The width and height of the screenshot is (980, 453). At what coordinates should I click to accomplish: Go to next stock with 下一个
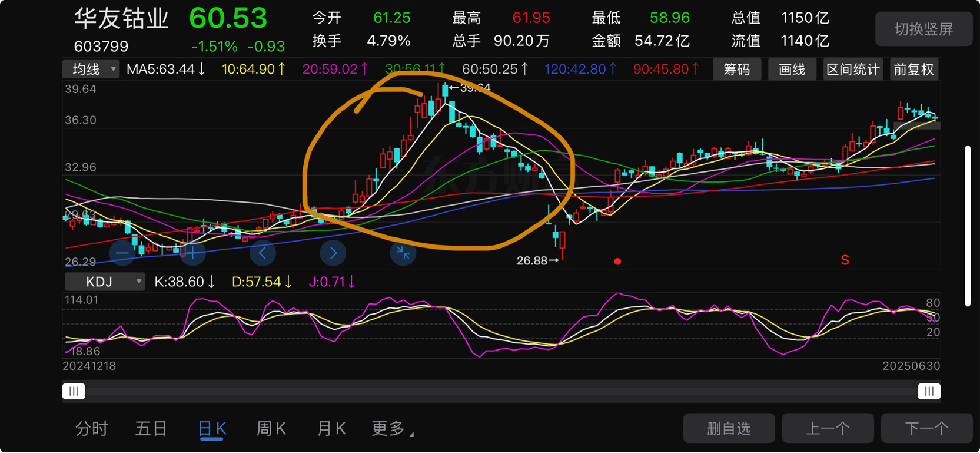[926, 428]
